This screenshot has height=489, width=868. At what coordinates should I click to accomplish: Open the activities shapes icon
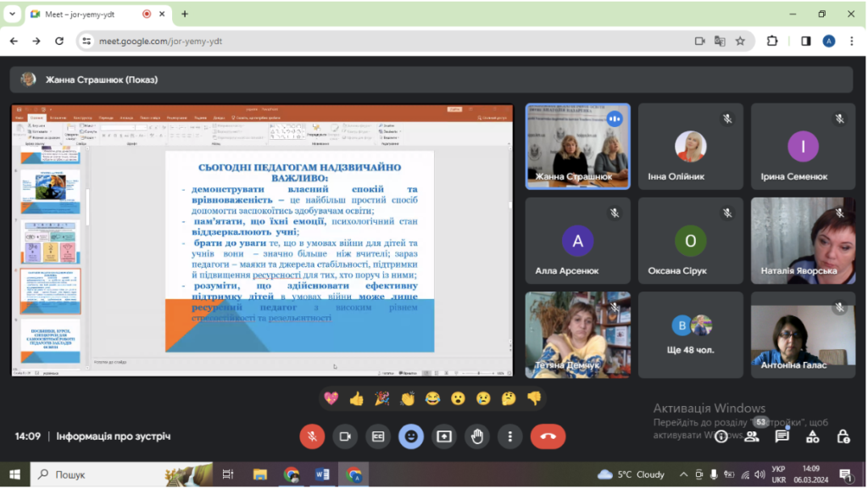[x=812, y=436]
